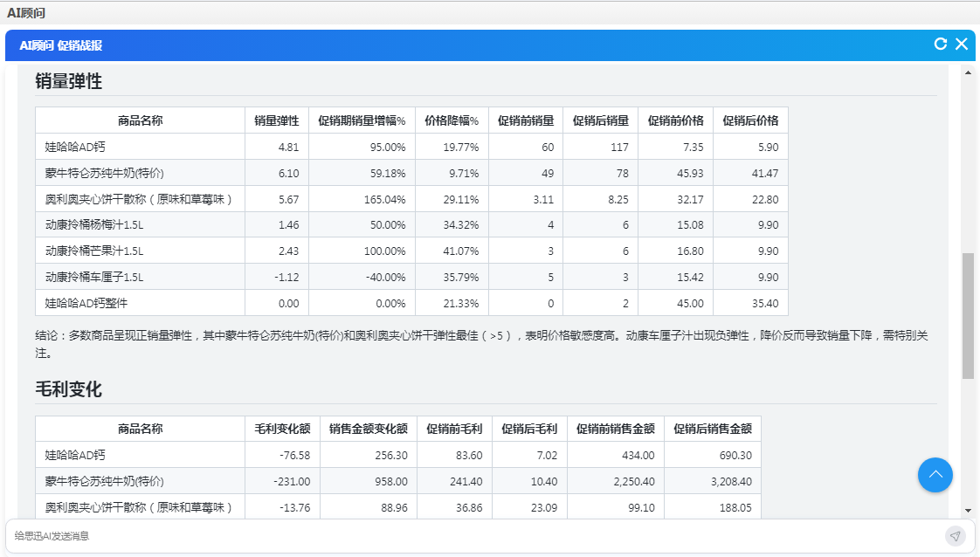980x557 pixels.
Task: Select the 销量弹性 section heading
Action: coord(69,81)
